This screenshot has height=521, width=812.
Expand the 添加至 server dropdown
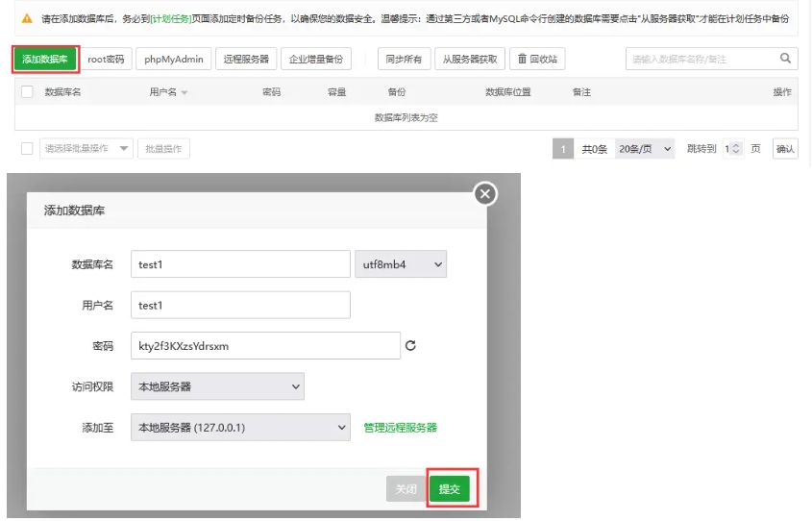(240, 427)
